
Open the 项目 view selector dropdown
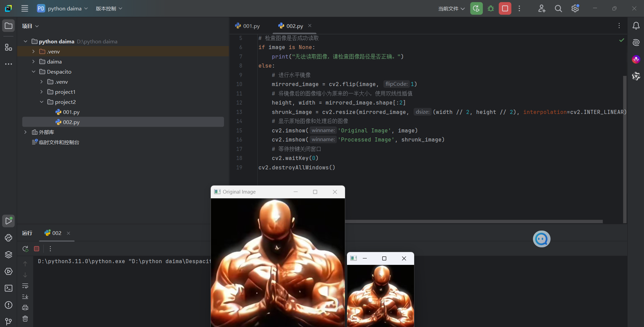coord(31,26)
